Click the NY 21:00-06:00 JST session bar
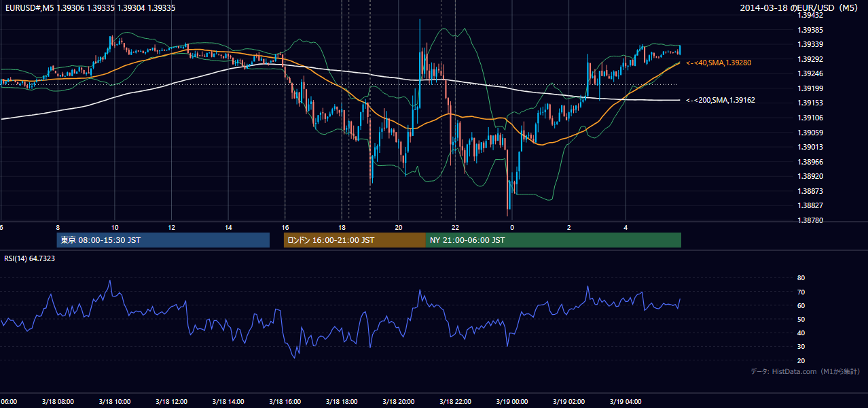This screenshot has width=868, height=408. 554,240
